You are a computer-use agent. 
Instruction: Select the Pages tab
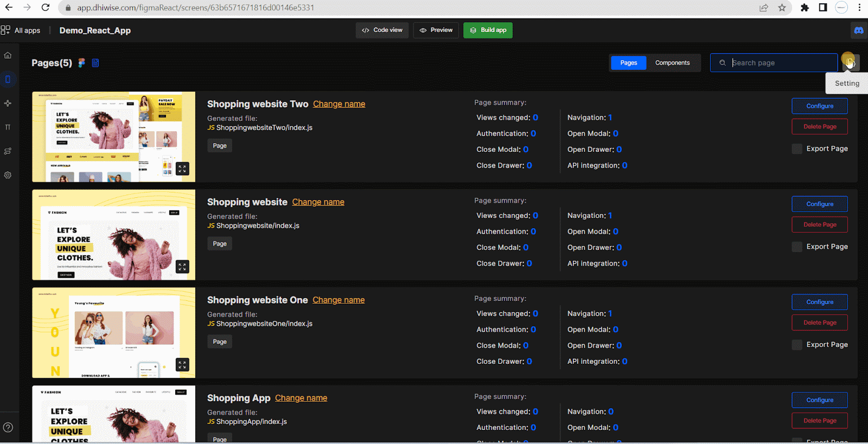[x=628, y=63]
